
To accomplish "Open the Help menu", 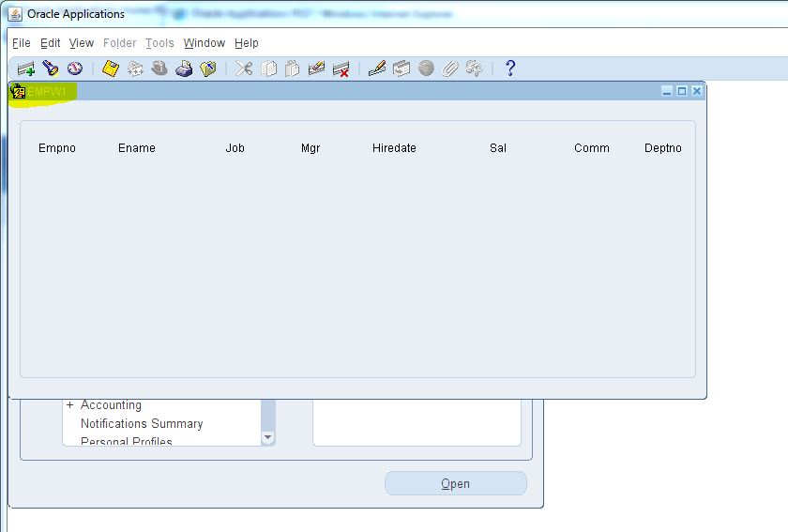I will coord(246,43).
